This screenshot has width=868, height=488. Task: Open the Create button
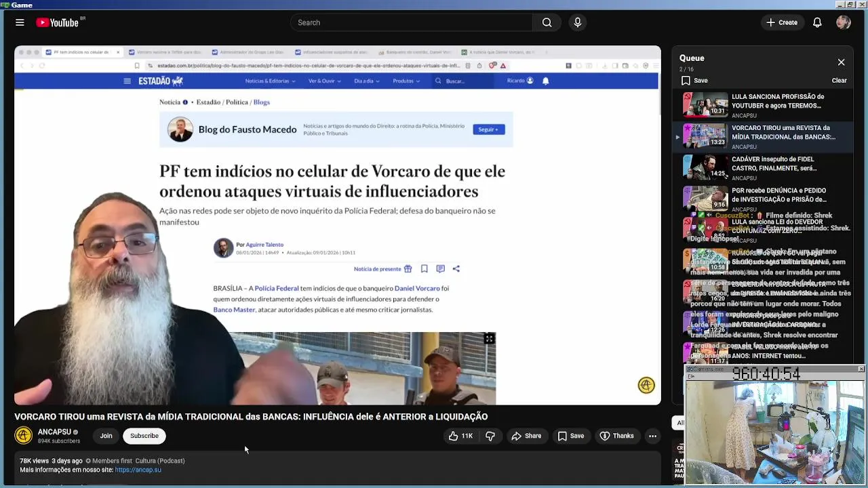[x=782, y=22]
